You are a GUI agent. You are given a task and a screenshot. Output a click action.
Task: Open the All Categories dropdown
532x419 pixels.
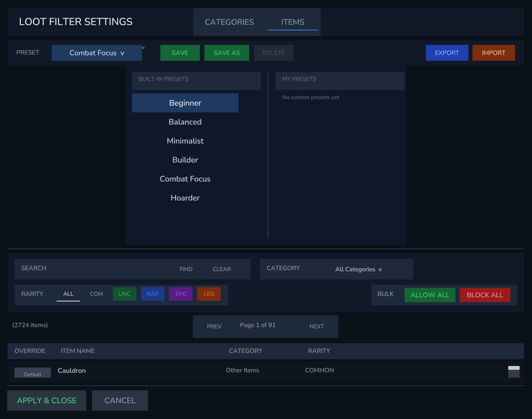click(358, 269)
